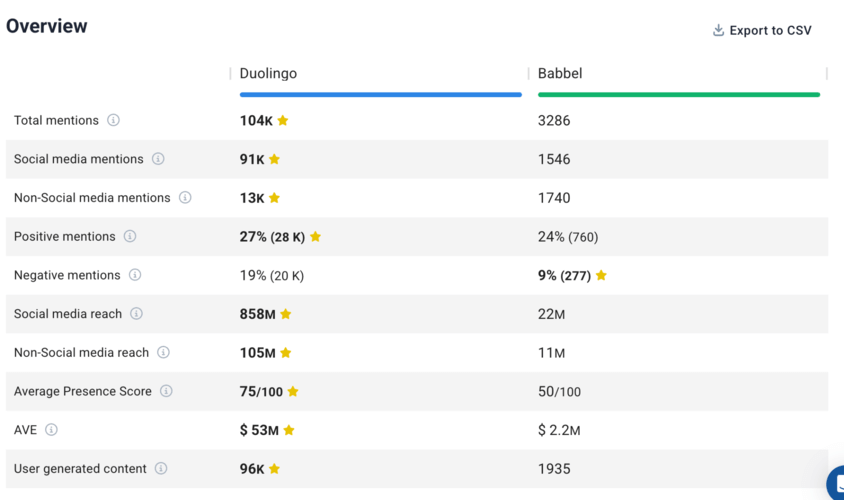The height and width of the screenshot is (500, 844).
Task: Click Babbel's 1740 non-social mentions value
Action: click(554, 198)
